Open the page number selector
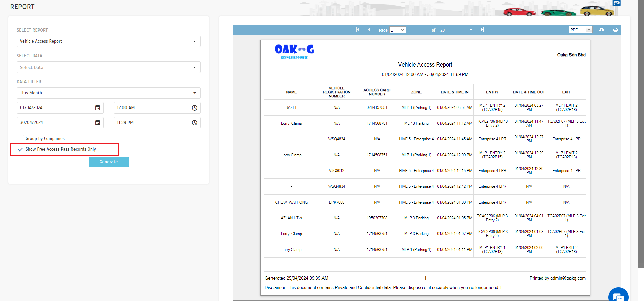This screenshot has height=301, width=644. 398,30
